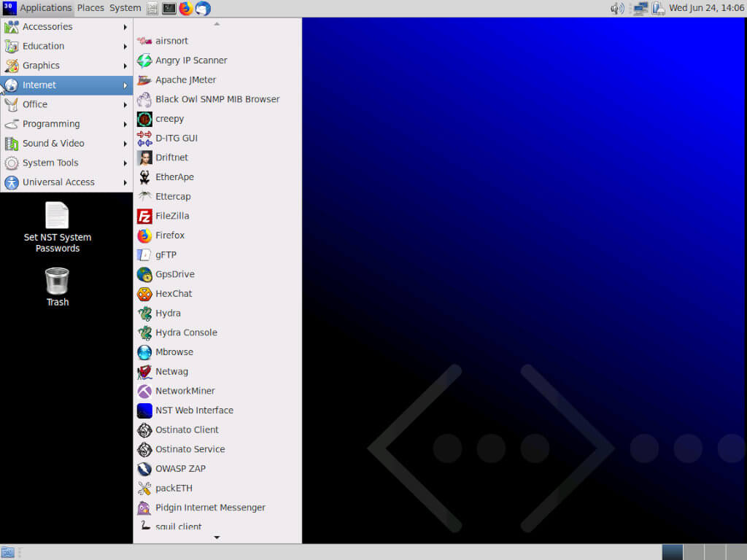Launch EtherApe network monitor
Image resolution: width=747 pixels, height=560 pixels.
tap(174, 176)
